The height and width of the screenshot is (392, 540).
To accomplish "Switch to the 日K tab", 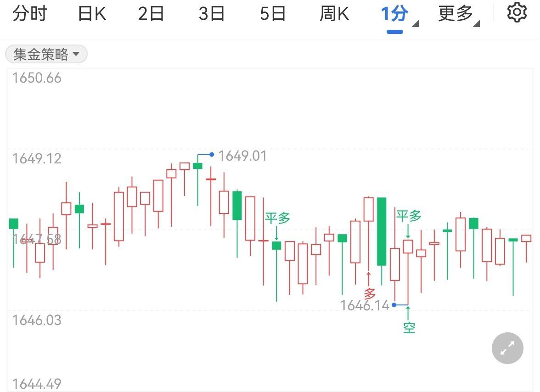I will point(92,14).
